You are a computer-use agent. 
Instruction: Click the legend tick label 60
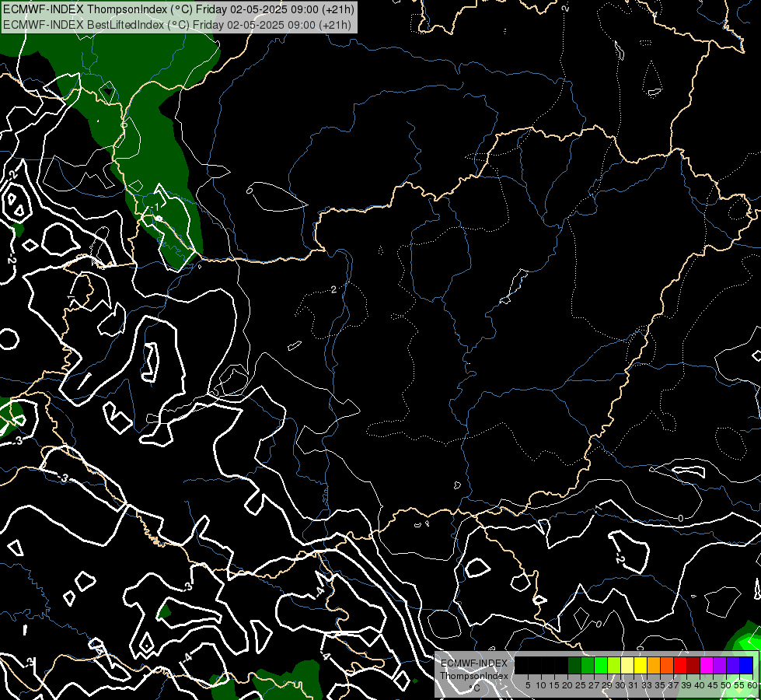pos(752,685)
